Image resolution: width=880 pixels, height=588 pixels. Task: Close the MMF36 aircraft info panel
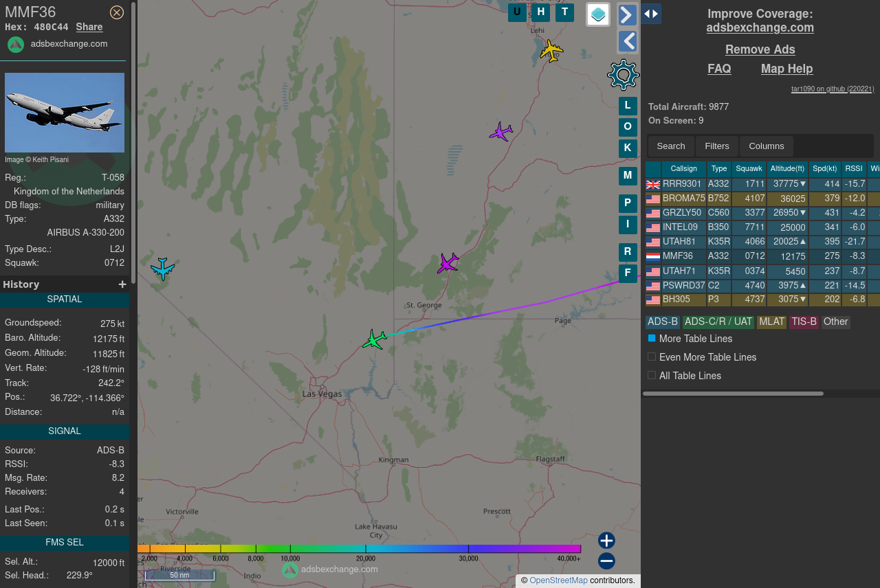(117, 12)
